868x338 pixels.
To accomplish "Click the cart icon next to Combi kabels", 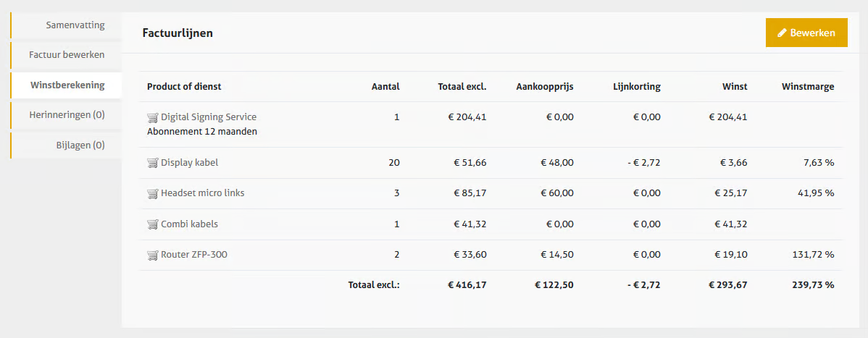I will (152, 224).
